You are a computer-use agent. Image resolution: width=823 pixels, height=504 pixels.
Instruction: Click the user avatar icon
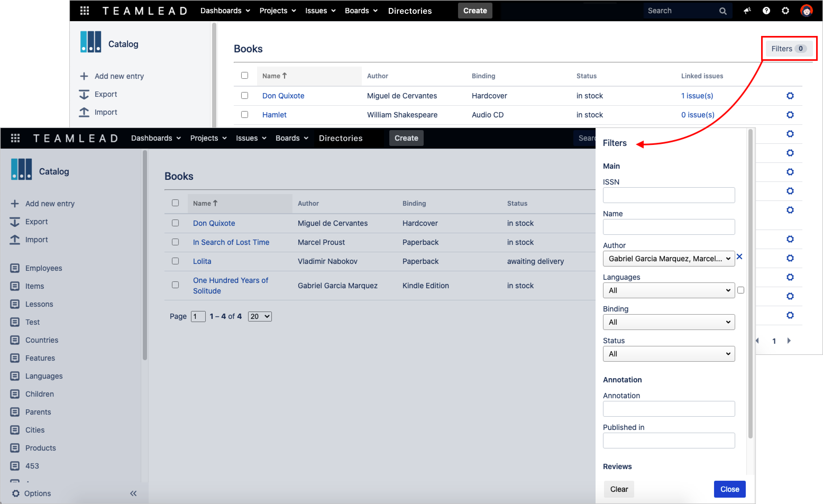pos(806,11)
